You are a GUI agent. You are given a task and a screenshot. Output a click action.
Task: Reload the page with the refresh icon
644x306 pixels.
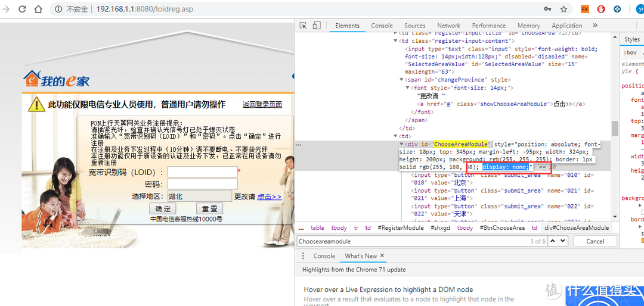coord(22,9)
